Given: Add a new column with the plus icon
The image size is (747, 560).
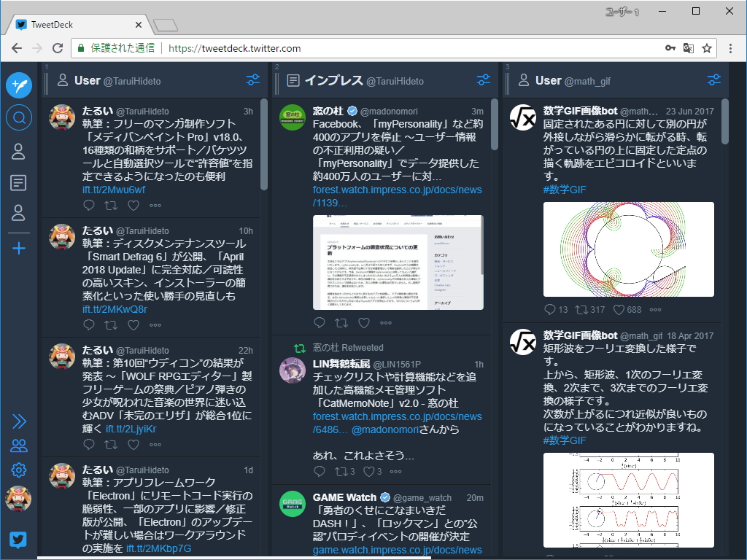Looking at the screenshot, I should (19, 246).
